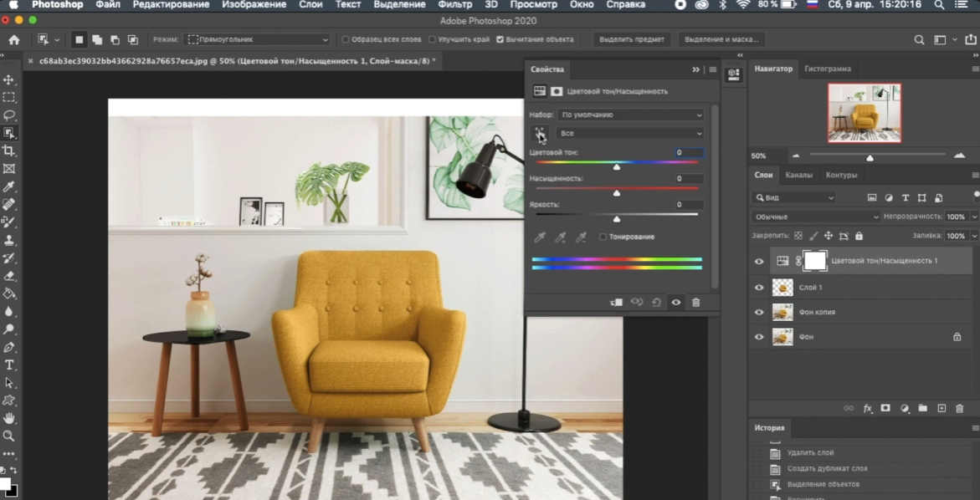The width and height of the screenshot is (980, 500).
Task: Toggle adjustment visibility eye in Properties panel
Action: (675, 302)
